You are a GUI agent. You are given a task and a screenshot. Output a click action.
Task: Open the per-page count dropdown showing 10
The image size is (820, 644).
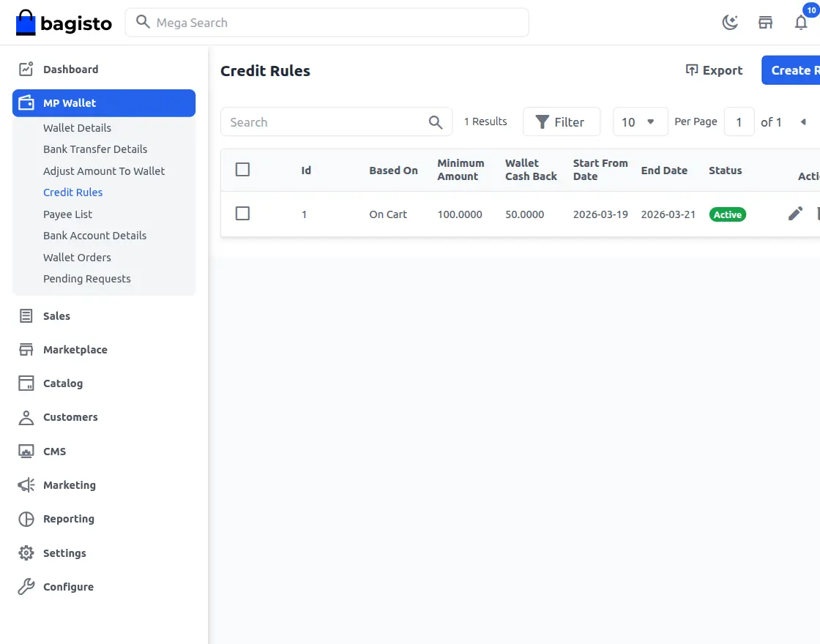[640, 121]
